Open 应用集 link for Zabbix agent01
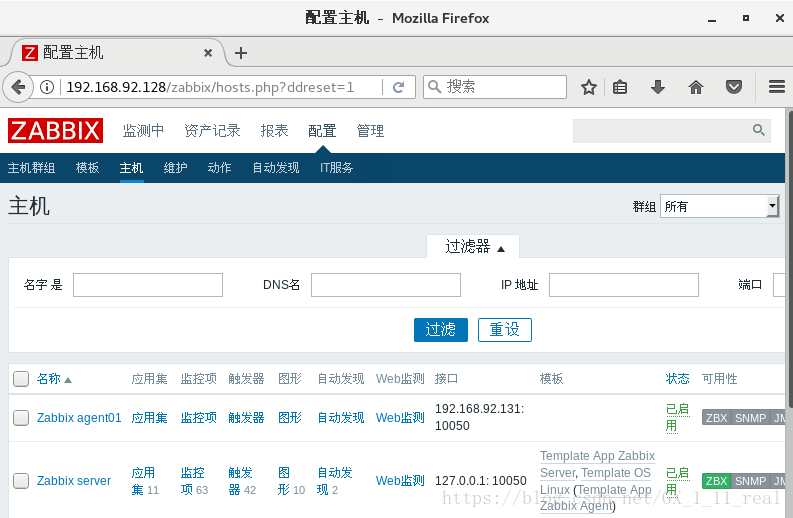This screenshot has width=793, height=518. tap(149, 418)
